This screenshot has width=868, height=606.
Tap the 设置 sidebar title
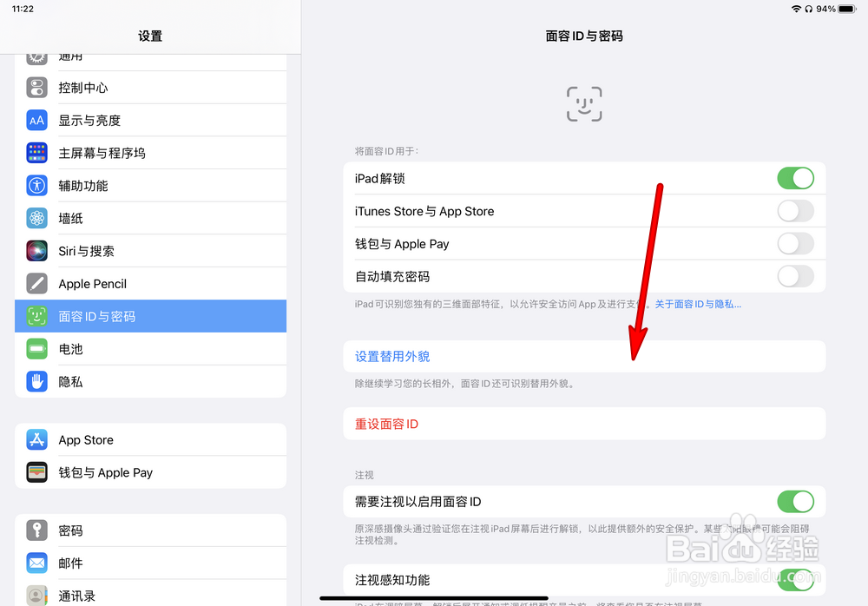click(x=150, y=36)
